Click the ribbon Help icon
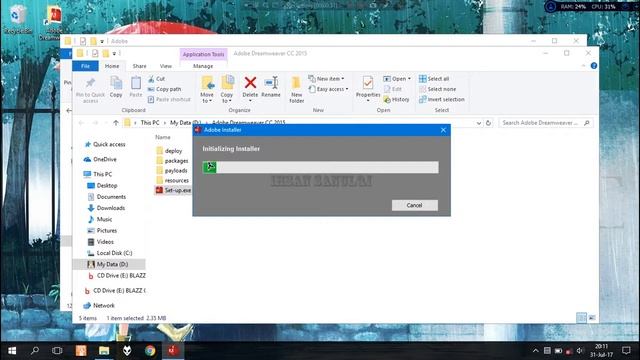Image resolution: width=640 pixels, height=360 pixels. tap(593, 66)
